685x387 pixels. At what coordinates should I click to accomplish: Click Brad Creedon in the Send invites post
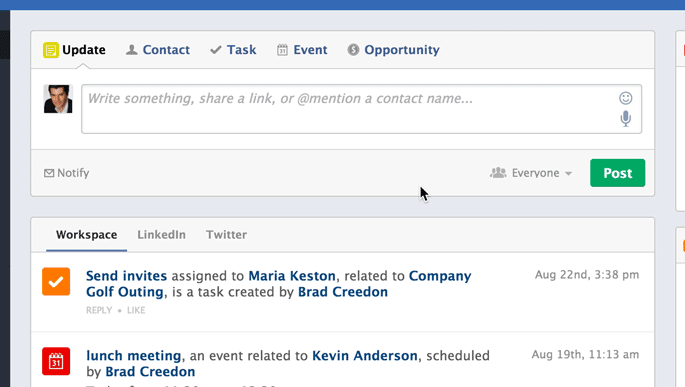(x=343, y=292)
